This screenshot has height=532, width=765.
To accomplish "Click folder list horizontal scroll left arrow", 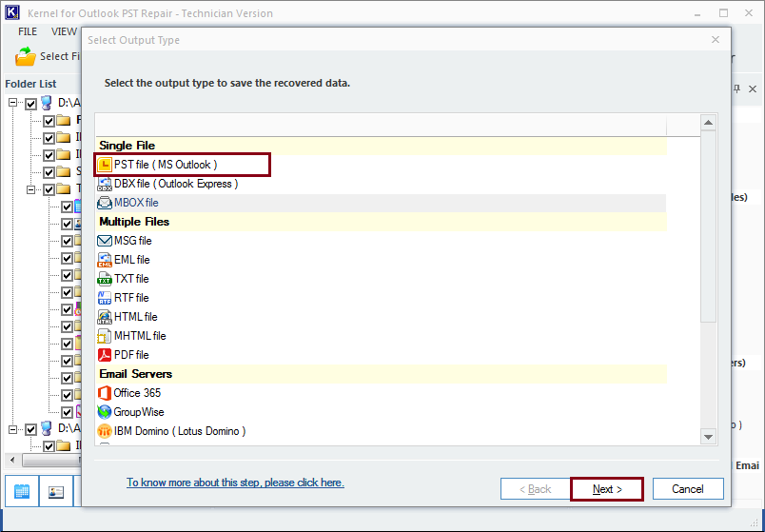I will [x=12, y=460].
